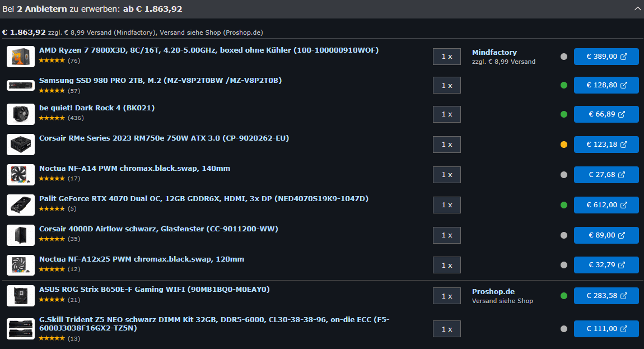Open the Proshop.de shop name
The height and width of the screenshot is (349, 644).
click(x=493, y=291)
